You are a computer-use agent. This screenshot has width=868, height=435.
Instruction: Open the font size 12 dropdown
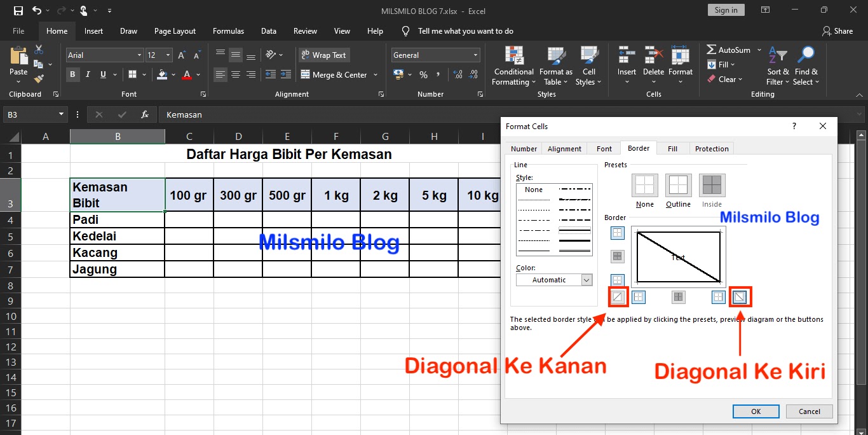coord(168,55)
